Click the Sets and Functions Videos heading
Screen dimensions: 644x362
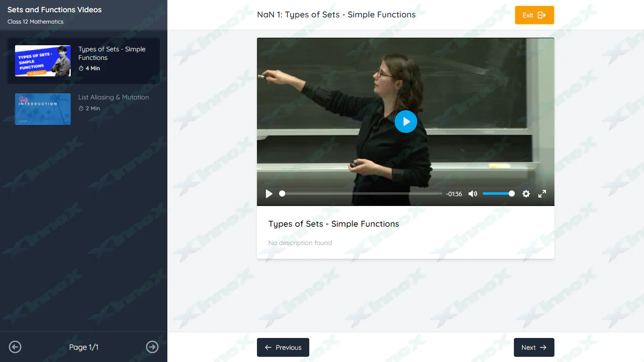[55, 9]
